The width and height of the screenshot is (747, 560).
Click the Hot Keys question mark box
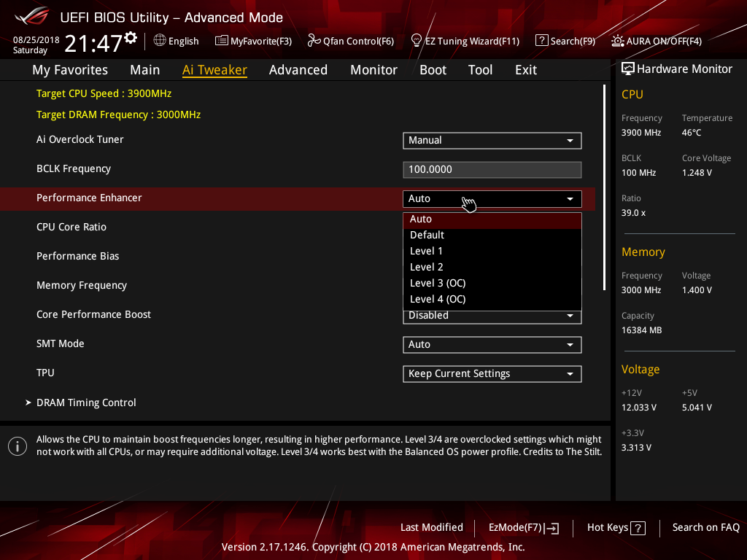pyautogui.click(x=638, y=528)
